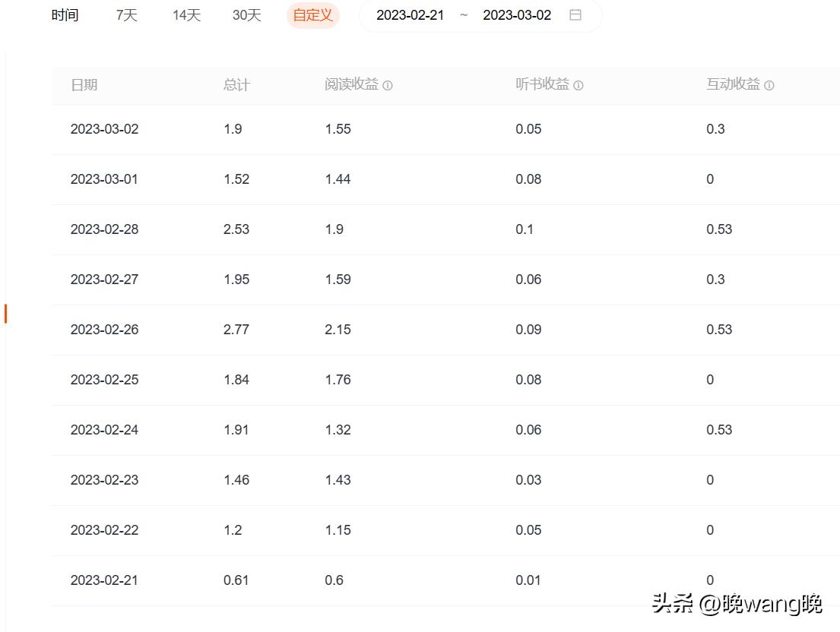Select the 7天 time range tab
The image size is (840, 632).
pos(126,15)
